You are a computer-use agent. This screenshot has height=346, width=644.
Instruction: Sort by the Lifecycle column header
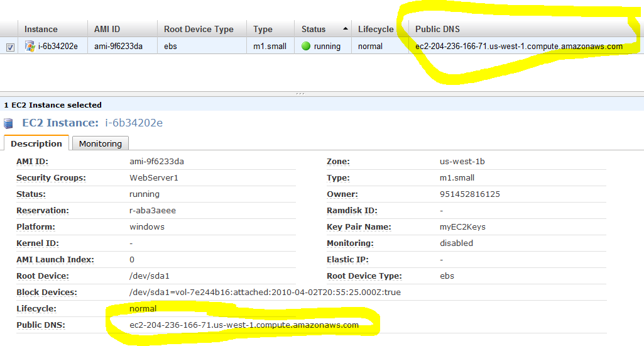click(x=376, y=29)
